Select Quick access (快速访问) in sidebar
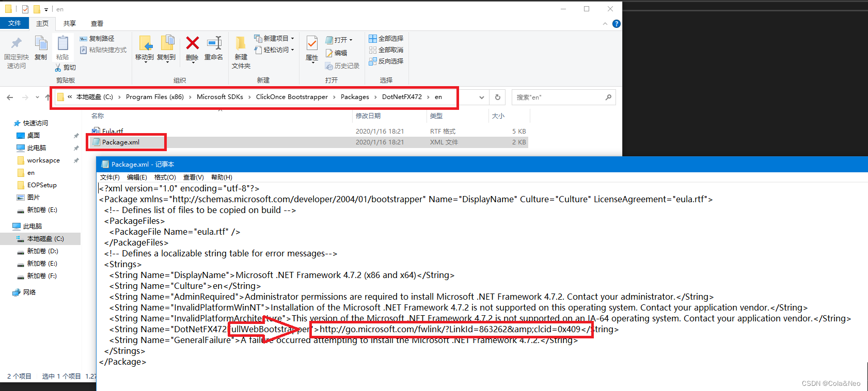Viewport: 868px width, 391px height. tap(35, 123)
